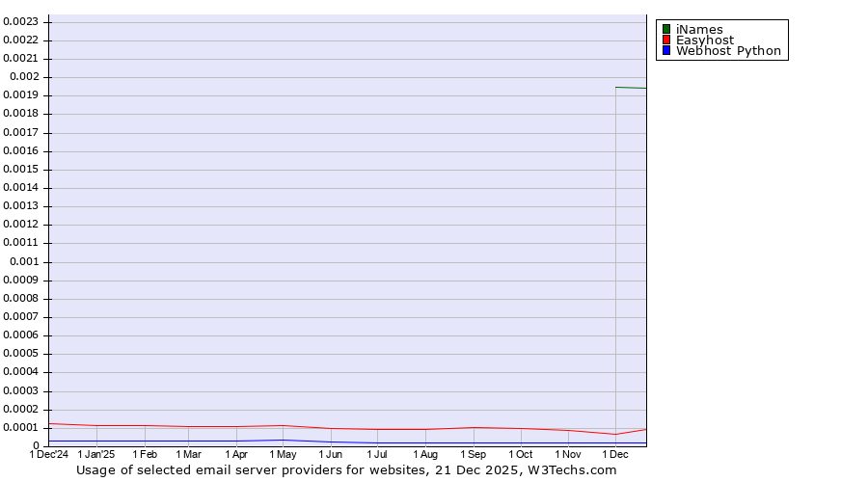This screenshot has width=868, height=482.
Task: Click the 0.0023 y-axis value
Action: pos(20,21)
